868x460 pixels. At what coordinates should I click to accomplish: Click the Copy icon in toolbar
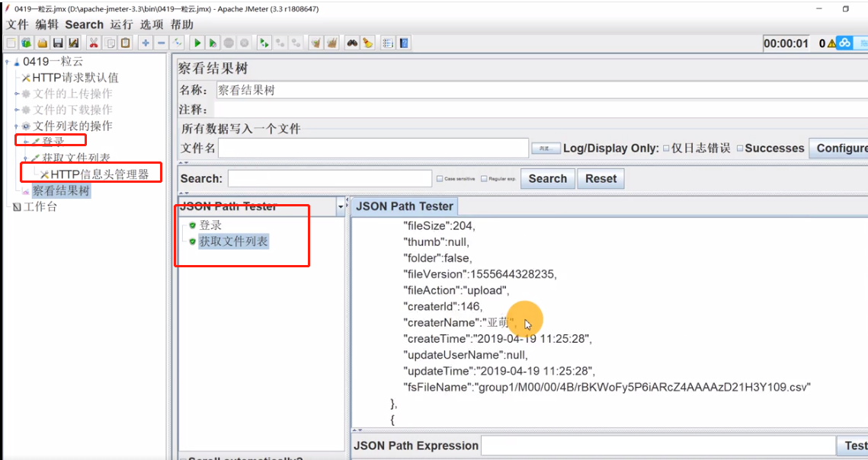[110, 43]
